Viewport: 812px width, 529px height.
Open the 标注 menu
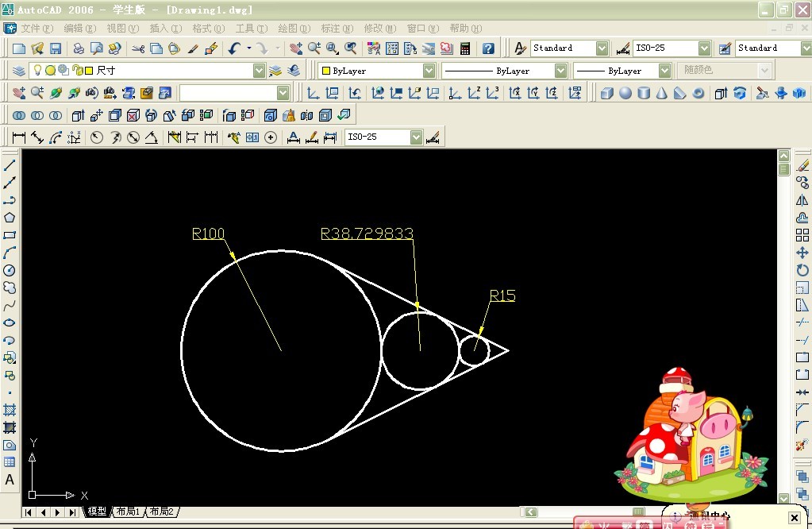tap(337, 29)
